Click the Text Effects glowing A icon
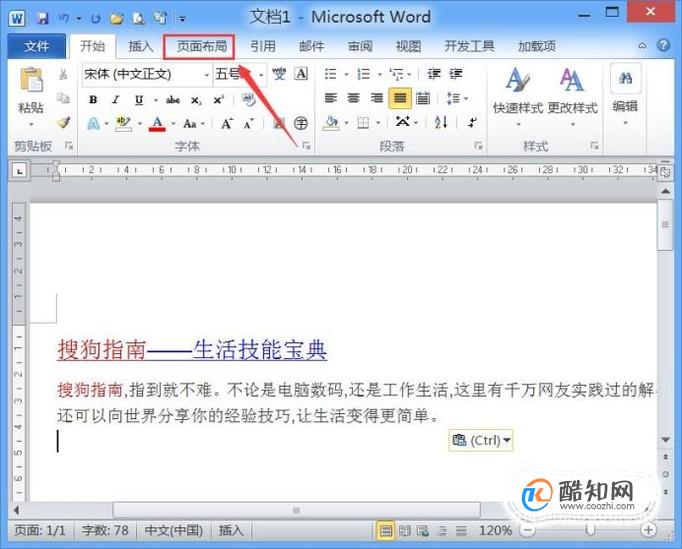 (x=93, y=124)
